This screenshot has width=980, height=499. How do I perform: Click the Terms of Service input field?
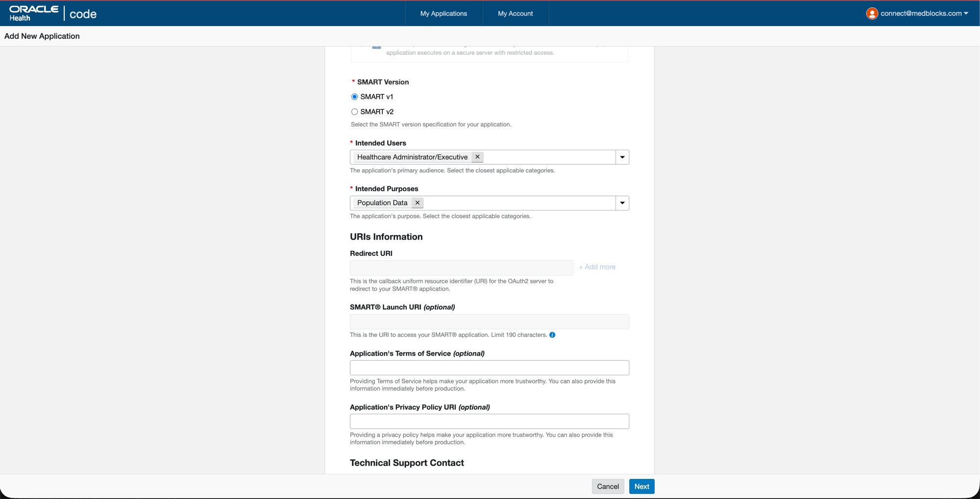point(490,368)
